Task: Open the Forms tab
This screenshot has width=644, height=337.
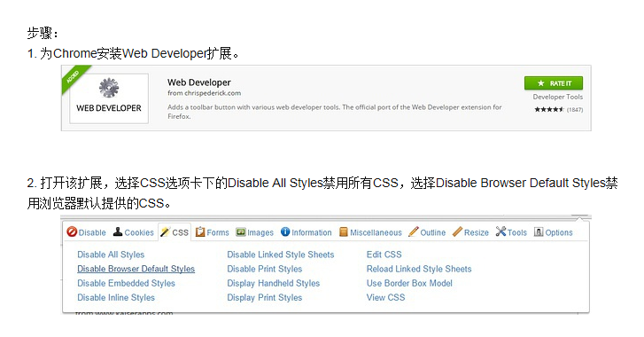Action: [x=218, y=232]
